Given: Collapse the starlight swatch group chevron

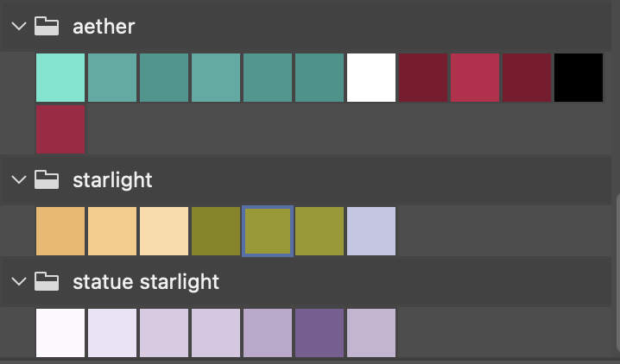Looking at the screenshot, I should [x=19, y=179].
